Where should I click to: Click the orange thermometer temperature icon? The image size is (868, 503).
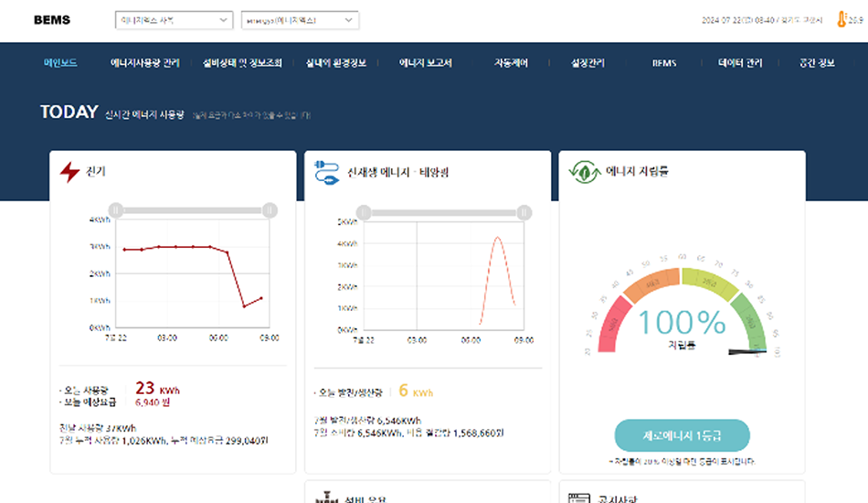pos(841,20)
